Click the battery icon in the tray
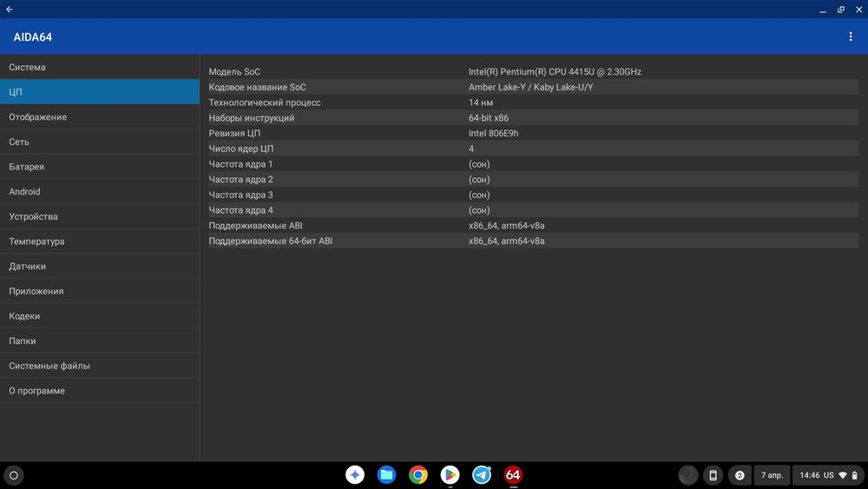The width and height of the screenshot is (868, 489). click(855, 475)
